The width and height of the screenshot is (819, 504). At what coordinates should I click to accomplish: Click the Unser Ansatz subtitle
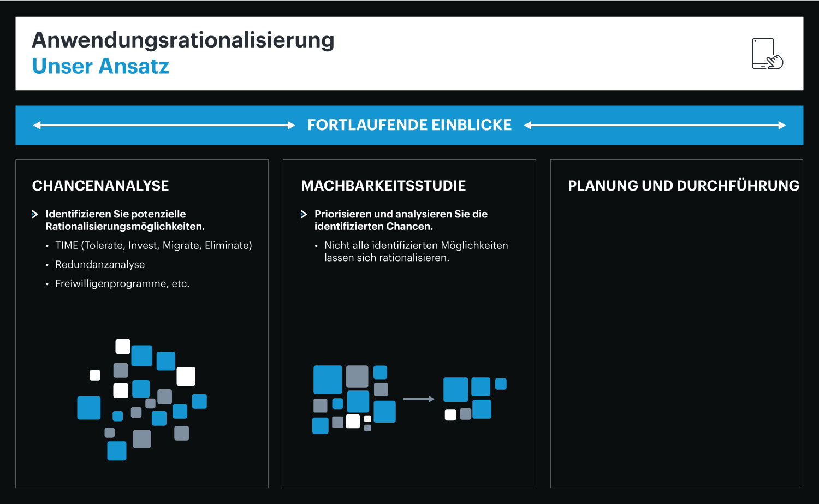(x=100, y=66)
